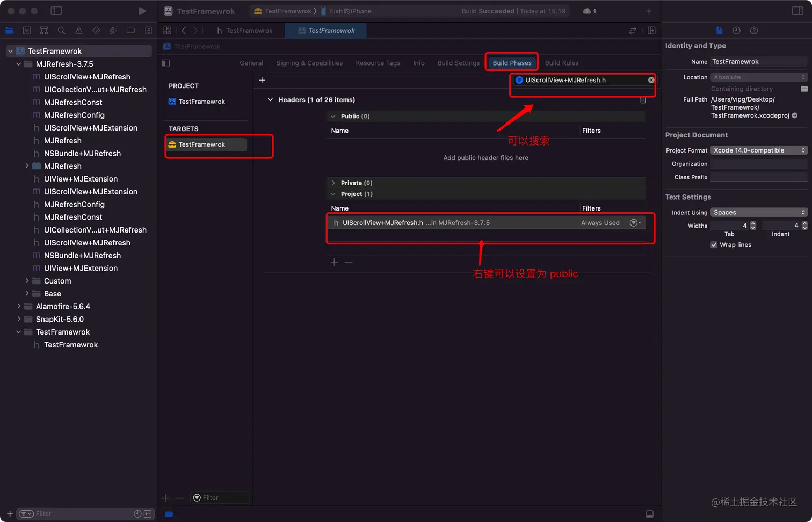Show recent files filter in the navigator bottom bar

coord(138,514)
